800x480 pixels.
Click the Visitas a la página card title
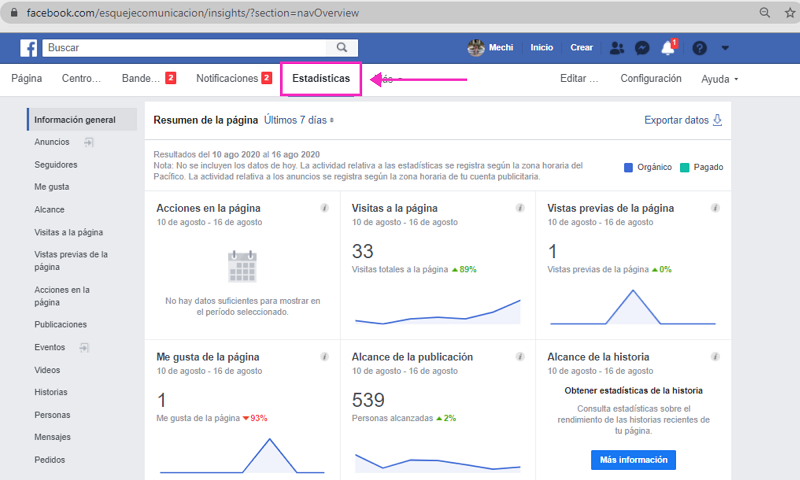(394, 208)
